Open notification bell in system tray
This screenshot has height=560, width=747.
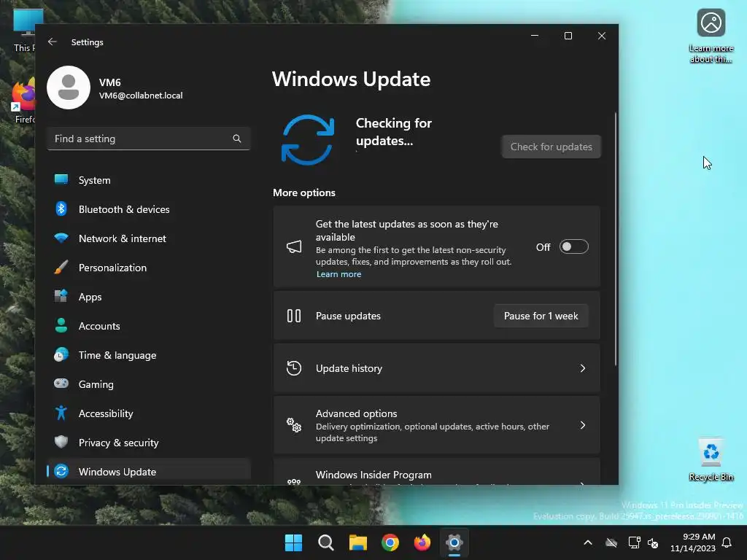pyautogui.click(x=727, y=542)
